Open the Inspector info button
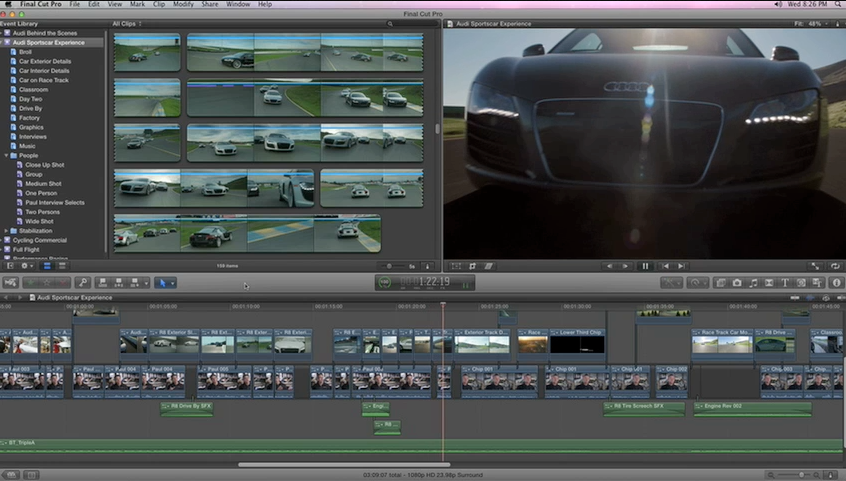This screenshot has width=846, height=481. 836,282
